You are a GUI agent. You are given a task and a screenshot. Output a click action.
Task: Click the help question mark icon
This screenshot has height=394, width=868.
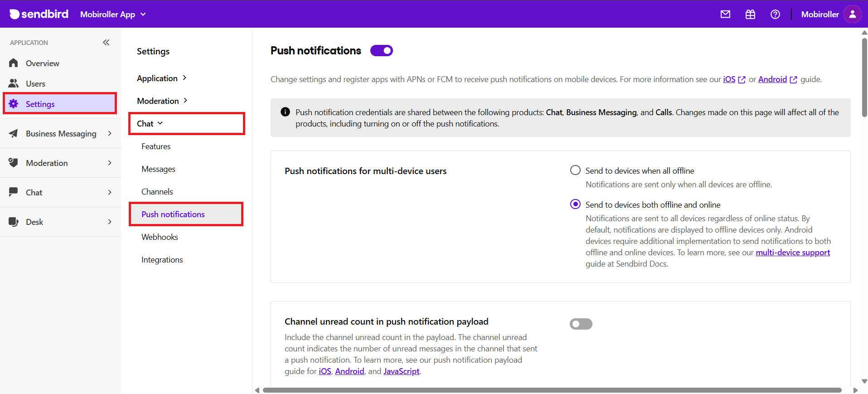pos(775,14)
